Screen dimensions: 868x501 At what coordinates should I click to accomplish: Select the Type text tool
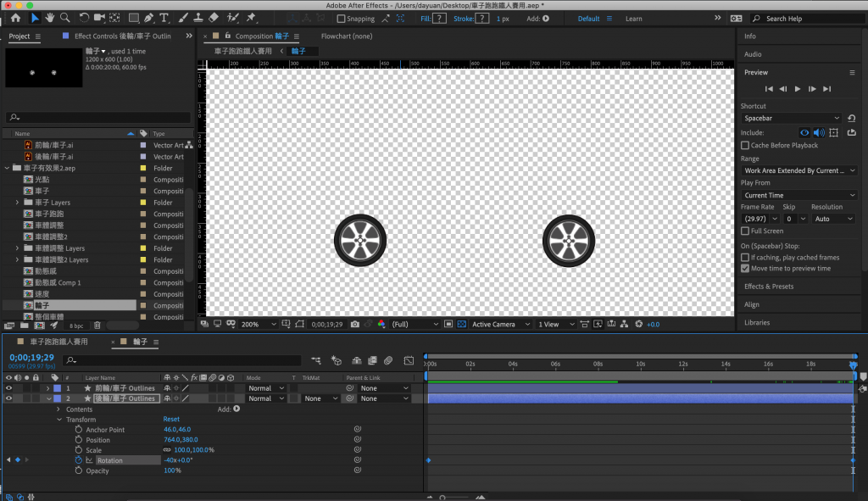[x=164, y=18]
